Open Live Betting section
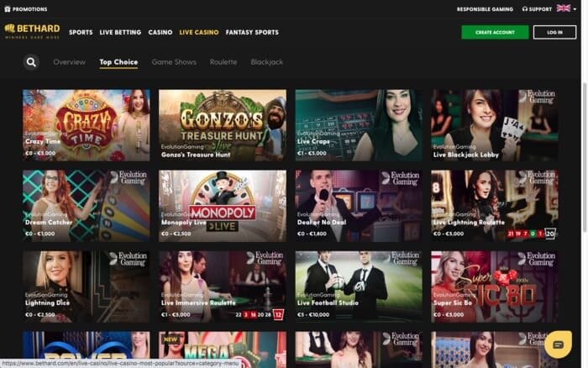Screen dimensions: 588x368 coord(120,32)
